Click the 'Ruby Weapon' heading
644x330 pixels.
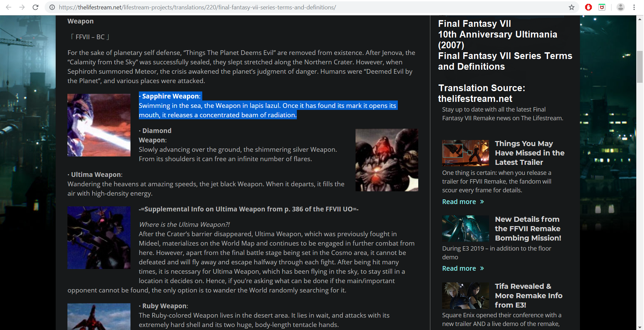[x=164, y=306]
